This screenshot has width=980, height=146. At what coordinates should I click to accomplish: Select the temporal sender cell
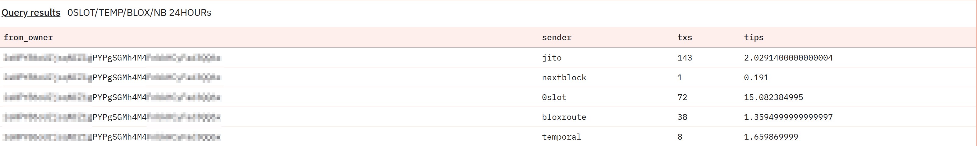click(x=561, y=137)
